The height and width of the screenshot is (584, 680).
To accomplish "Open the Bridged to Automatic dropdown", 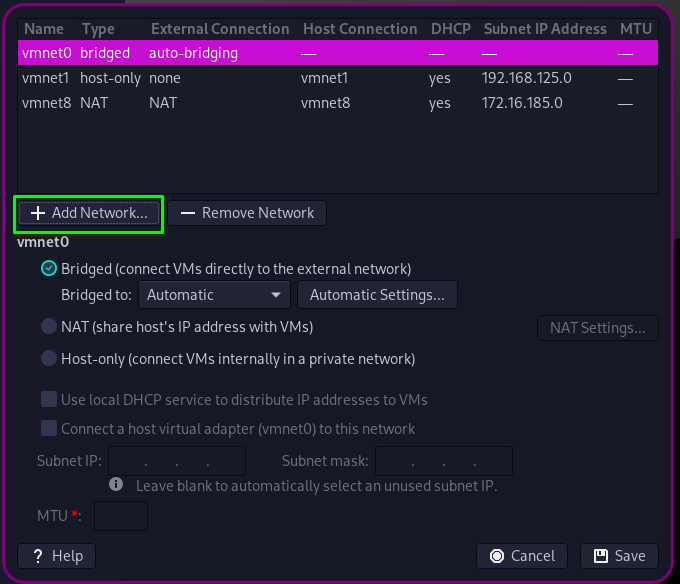I will tap(213, 295).
